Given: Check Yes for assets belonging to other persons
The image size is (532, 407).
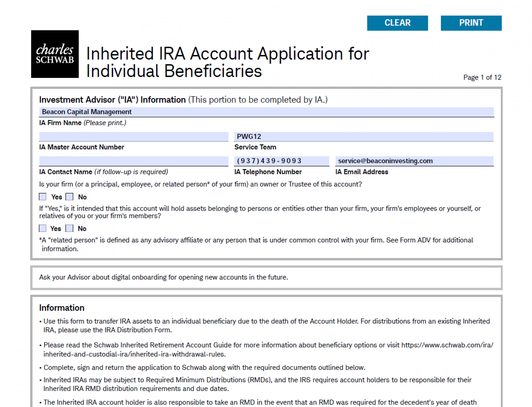Looking at the screenshot, I should coord(43,228).
